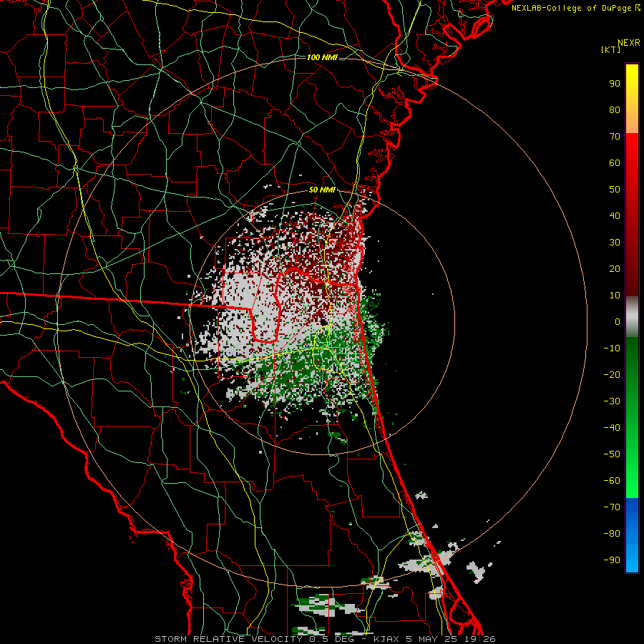Screen dimensions: 644x644
Task: Click the -90 value on velocity scale
Action: click(x=612, y=560)
